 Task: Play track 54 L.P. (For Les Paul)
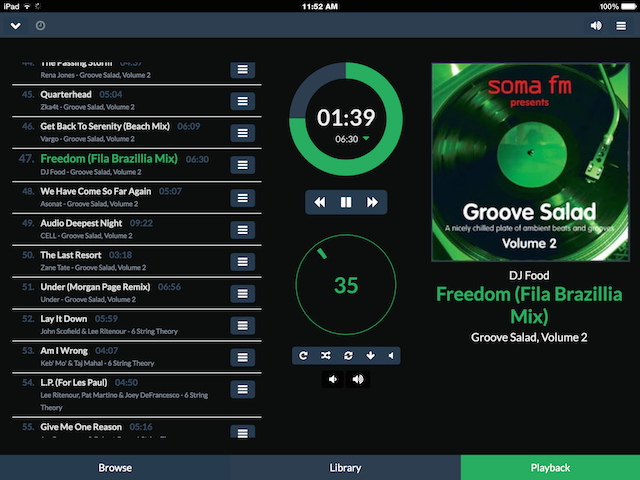click(137, 395)
